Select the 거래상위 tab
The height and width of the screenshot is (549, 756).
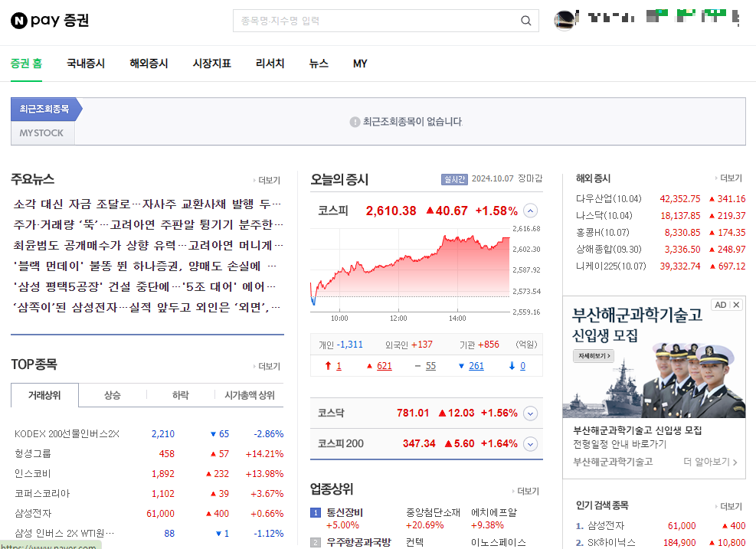pyautogui.click(x=44, y=395)
